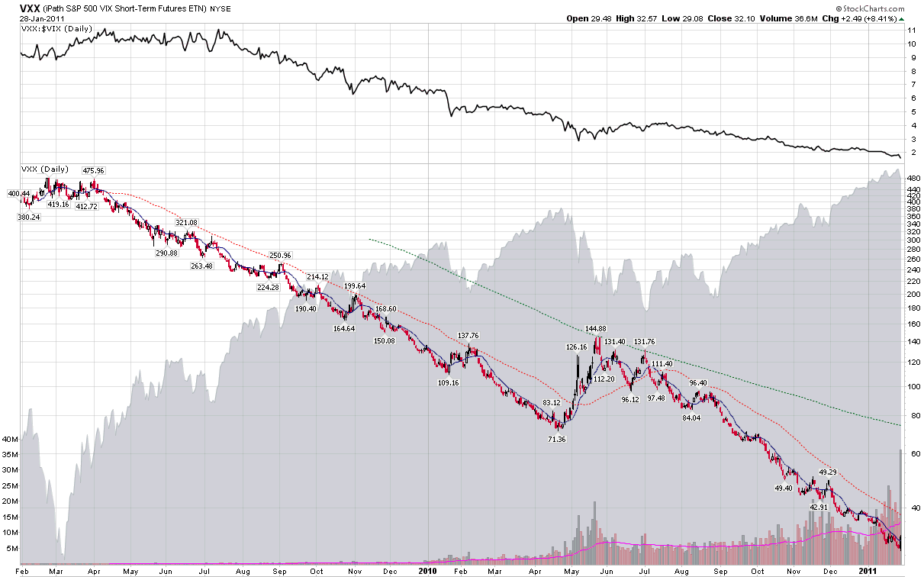The image size is (924, 577).
Task: Click the 168.60 price label
Action: pyautogui.click(x=385, y=309)
